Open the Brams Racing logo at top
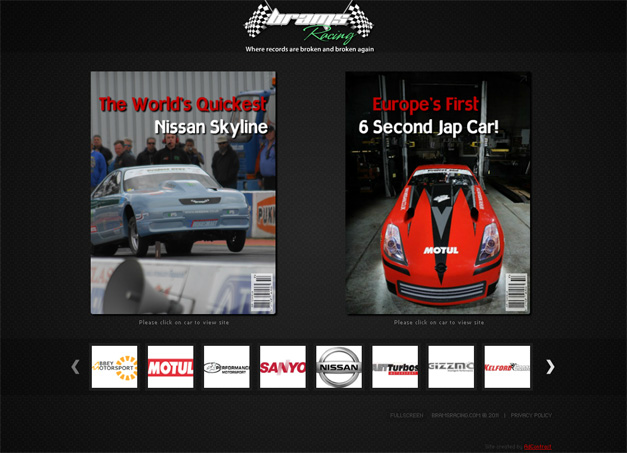The image size is (627, 453). click(309, 26)
